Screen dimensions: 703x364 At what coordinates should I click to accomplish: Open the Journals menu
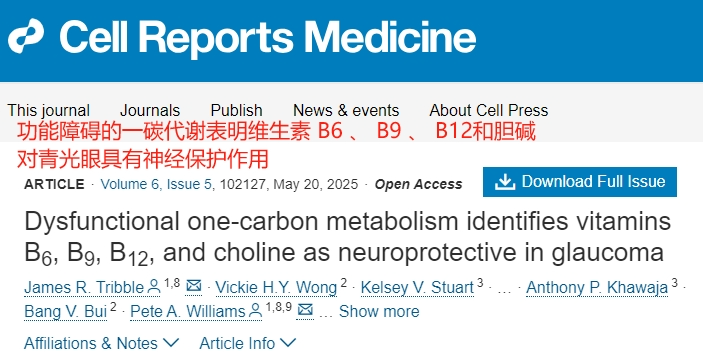(x=150, y=110)
